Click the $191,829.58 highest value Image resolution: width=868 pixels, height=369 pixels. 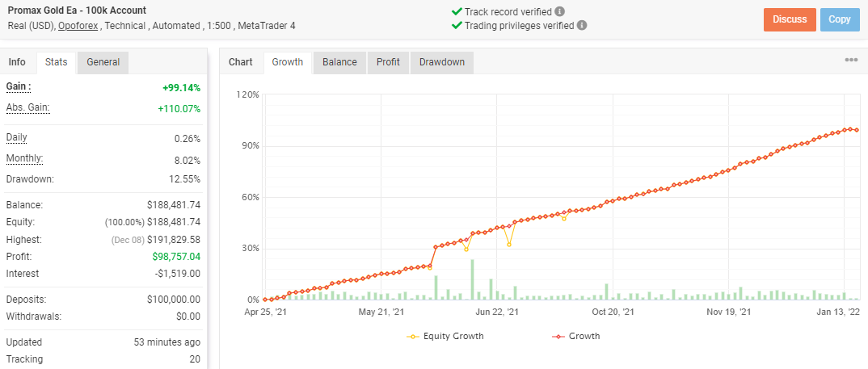point(173,240)
